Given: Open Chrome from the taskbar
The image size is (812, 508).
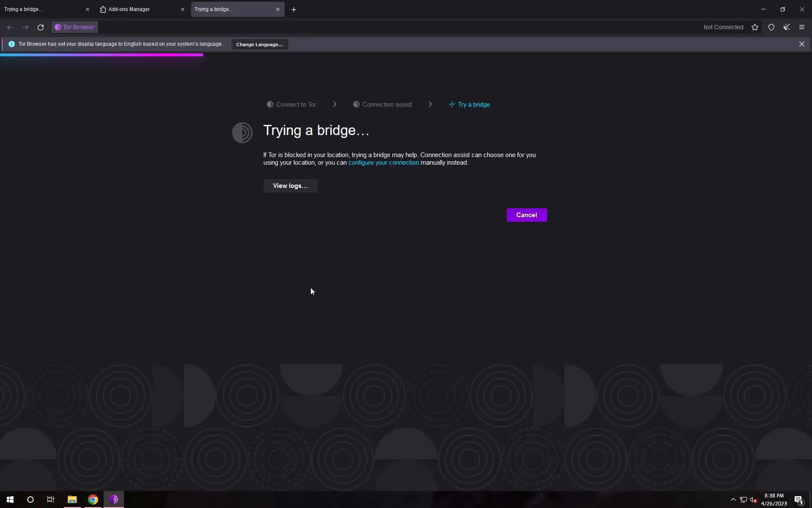Looking at the screenshot, I should coord(93,500).
